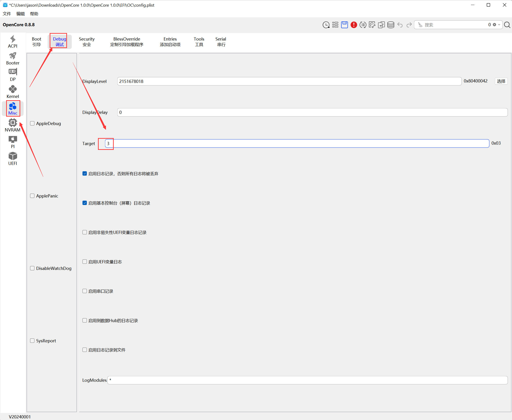Enable 启用日志记录到文件 checkbox
Screen dimensions: 512x420
pyautogui.click(x=85, y=350)
